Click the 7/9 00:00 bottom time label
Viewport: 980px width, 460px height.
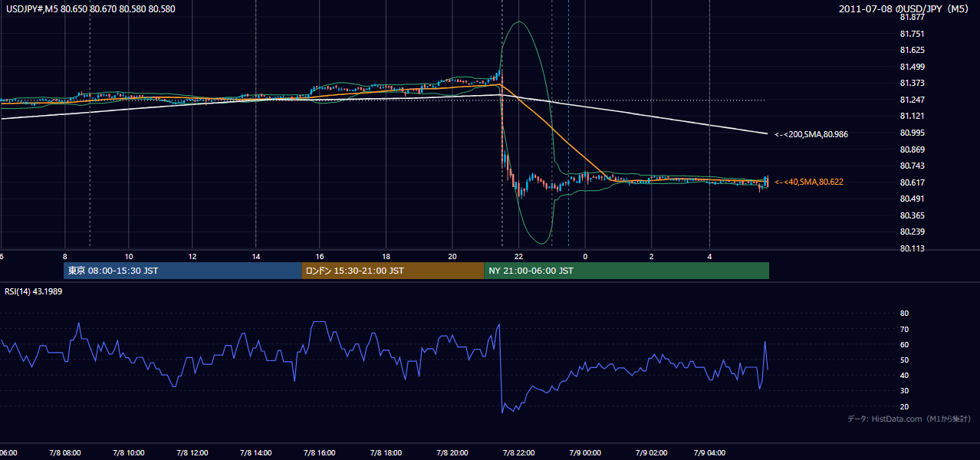pos(584,453)
